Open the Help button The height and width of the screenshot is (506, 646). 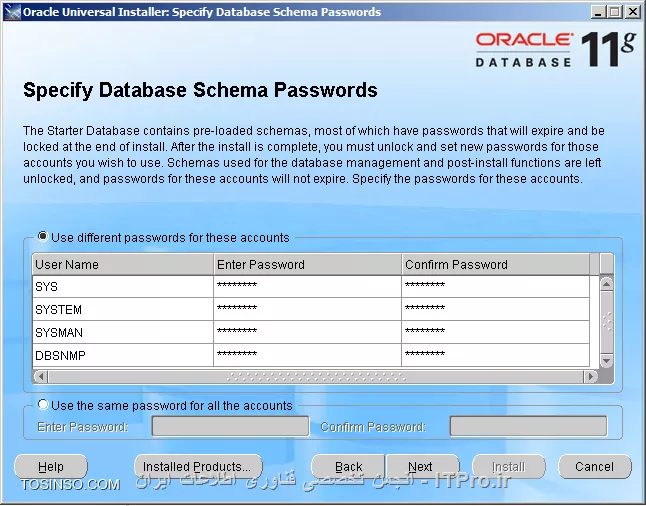tap(51, 466)
